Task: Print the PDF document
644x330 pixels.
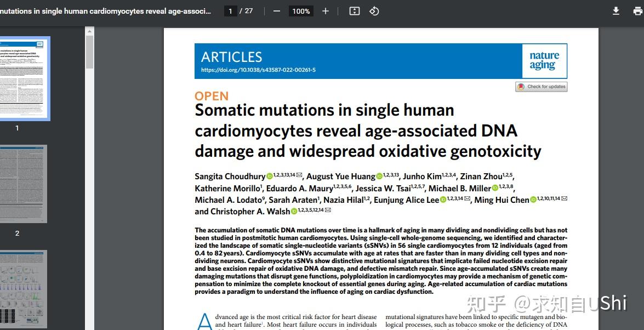Action: [x=638, y=11]
